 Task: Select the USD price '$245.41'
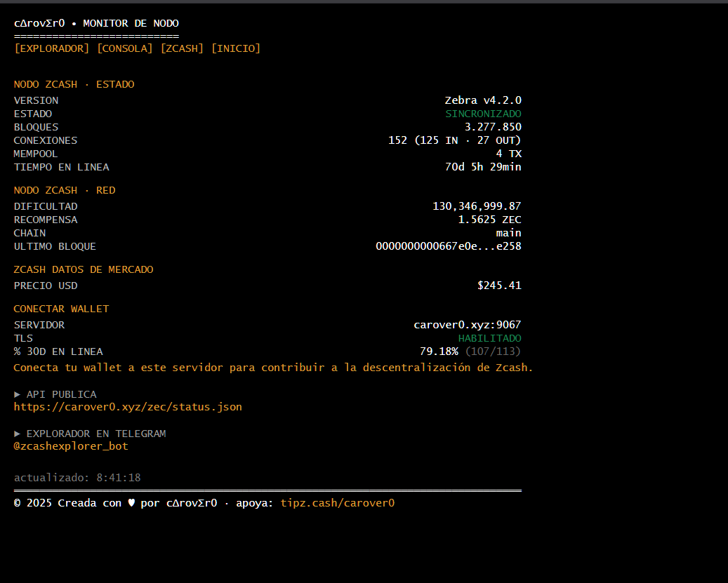pos(499,286)
